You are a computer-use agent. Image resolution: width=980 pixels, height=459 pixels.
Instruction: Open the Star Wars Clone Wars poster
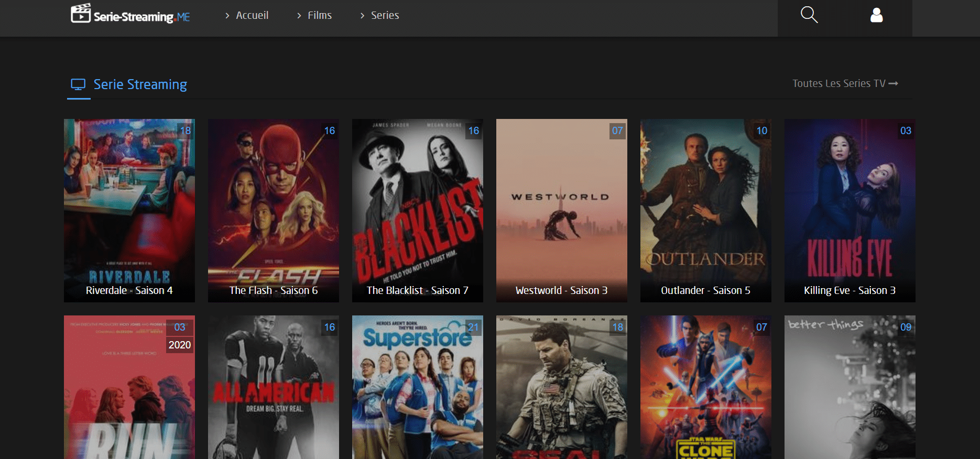706,387
